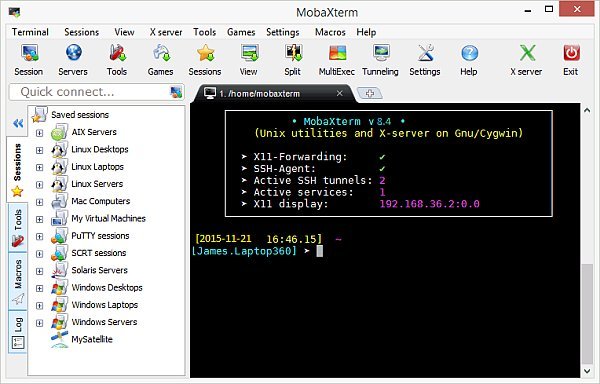
Task: Expand the My Virtual Machines node
Action: click(x=39, y=219)
